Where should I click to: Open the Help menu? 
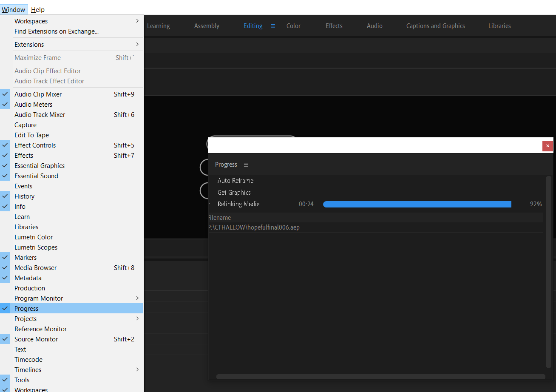37,9
